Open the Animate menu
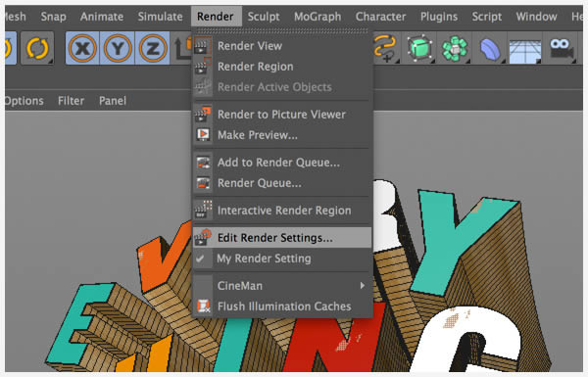Screen dimensions: 588x377 pos(102,17)
